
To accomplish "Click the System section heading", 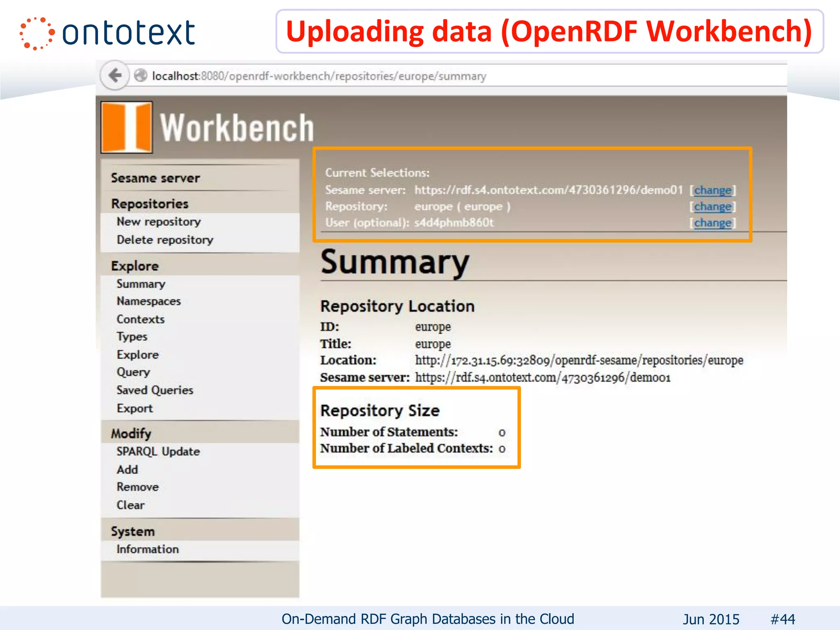I will [x=133, y=532].
